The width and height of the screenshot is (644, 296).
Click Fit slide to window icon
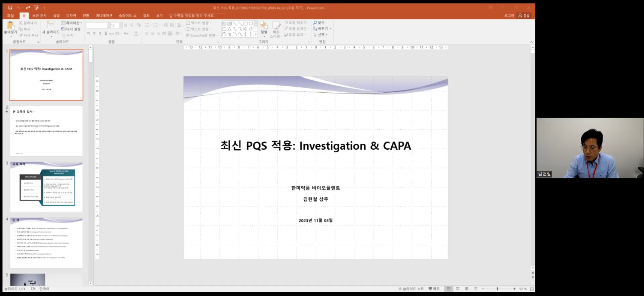[x=532, y=289]
